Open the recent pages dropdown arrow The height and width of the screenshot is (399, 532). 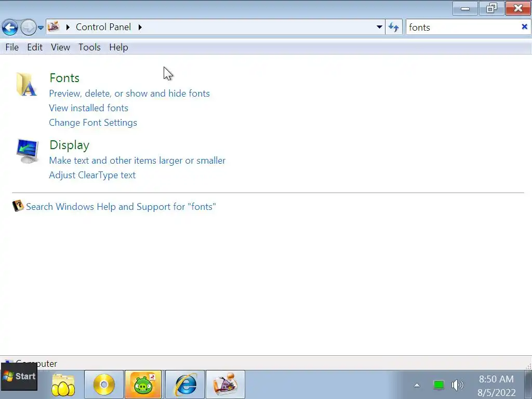click(41, 28)
